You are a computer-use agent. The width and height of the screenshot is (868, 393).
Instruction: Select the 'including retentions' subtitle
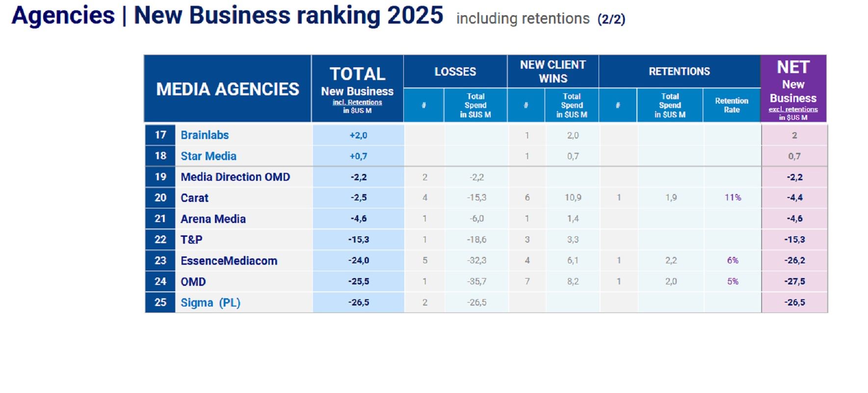coord(523,19)
